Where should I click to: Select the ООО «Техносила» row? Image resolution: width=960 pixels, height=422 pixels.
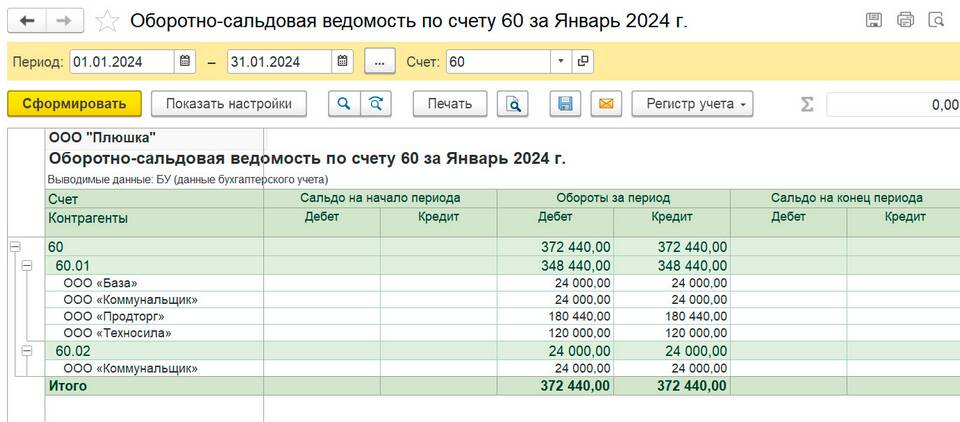coord(118,333)
